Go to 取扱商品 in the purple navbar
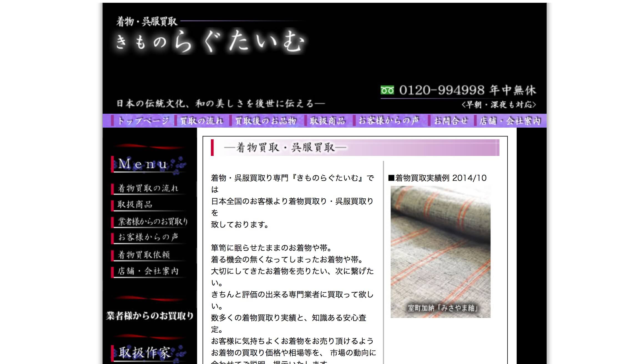 327,121
